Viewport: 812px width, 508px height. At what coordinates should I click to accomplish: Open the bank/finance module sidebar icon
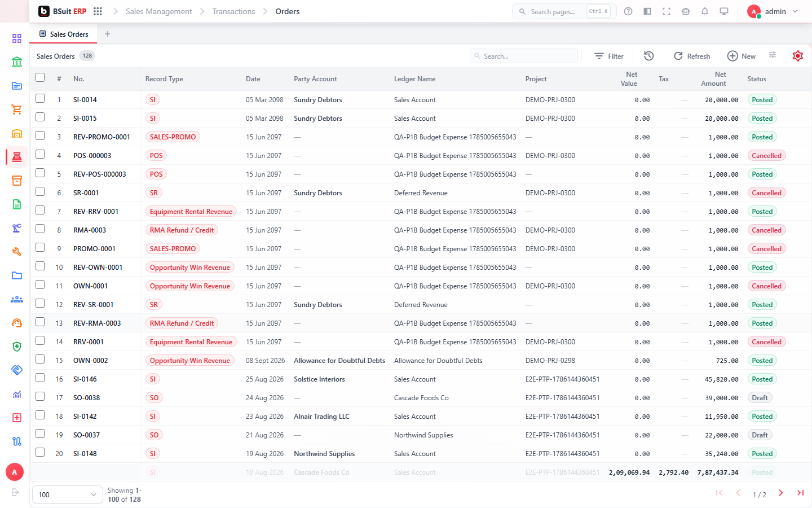coord(17,62)
